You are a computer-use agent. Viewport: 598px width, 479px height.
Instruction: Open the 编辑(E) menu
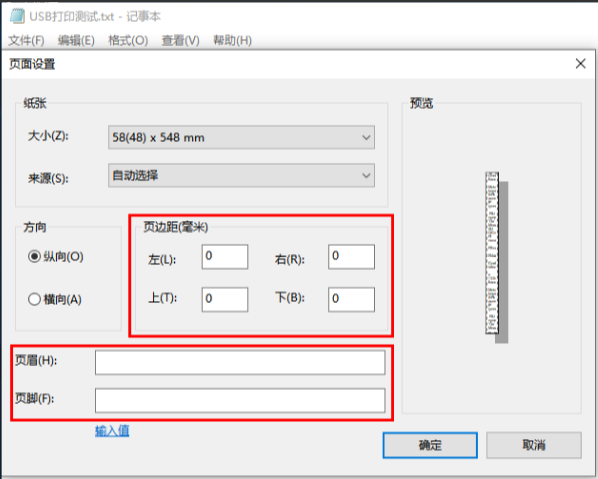(x=76, y=40)
